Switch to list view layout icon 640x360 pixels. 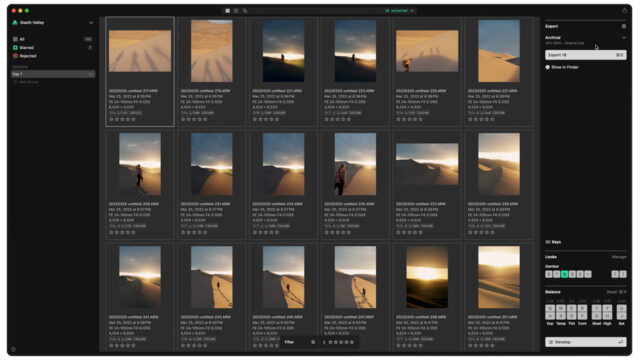coord(236,11)
